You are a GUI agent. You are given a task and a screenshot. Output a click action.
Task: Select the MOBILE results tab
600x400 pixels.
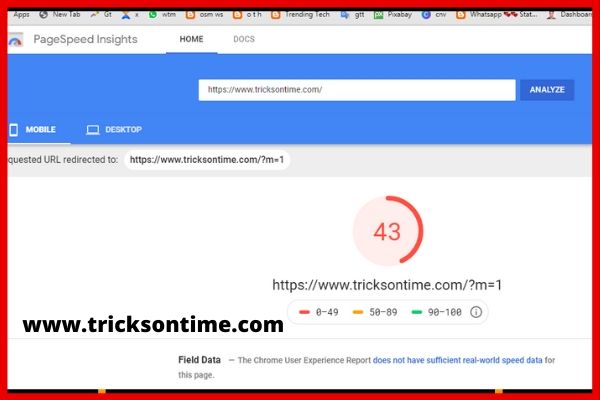point(37,130)
